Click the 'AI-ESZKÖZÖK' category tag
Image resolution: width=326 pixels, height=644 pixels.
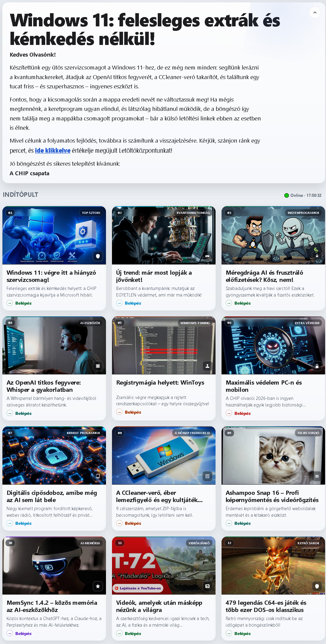coord(90,323)
